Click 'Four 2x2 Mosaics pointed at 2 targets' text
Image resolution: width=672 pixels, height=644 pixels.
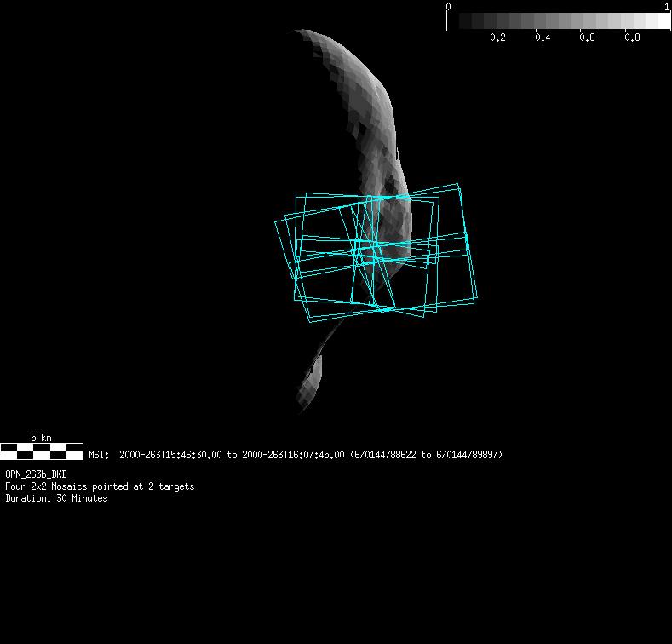(100, 486)
